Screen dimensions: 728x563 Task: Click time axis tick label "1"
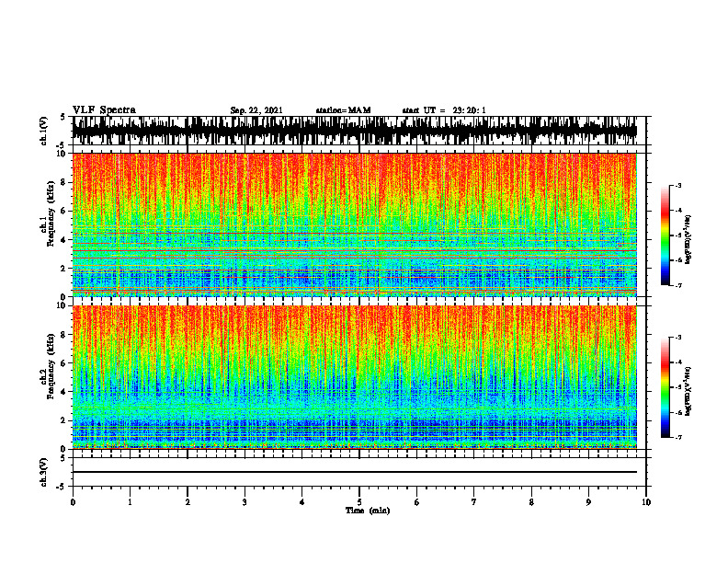click(x=130, y=502)
